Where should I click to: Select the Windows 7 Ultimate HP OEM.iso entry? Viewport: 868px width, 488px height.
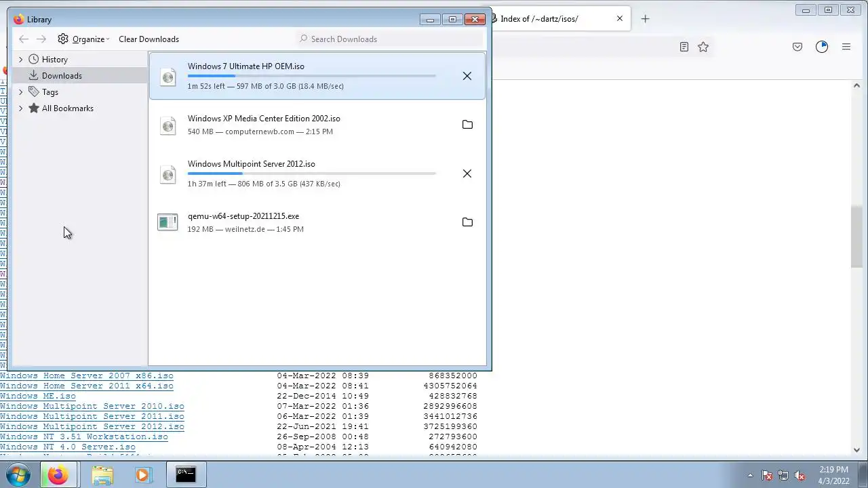click(x=317, y=76)
